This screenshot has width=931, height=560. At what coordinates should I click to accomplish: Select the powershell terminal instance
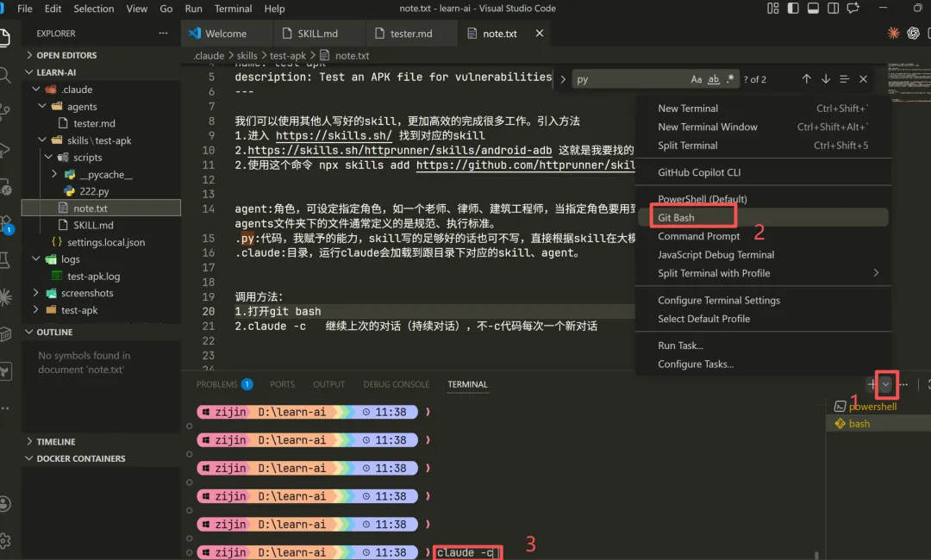878,407
